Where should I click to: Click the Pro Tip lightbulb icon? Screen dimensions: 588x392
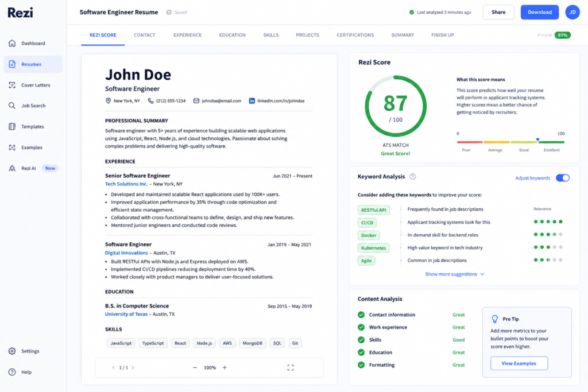pyautogui.click(x=494, y=319)
